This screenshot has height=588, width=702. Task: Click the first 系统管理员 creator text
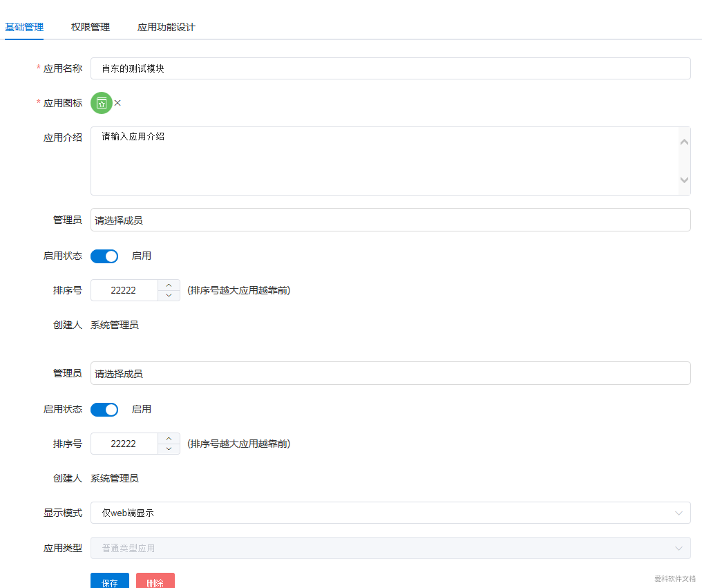pos(115,325)
